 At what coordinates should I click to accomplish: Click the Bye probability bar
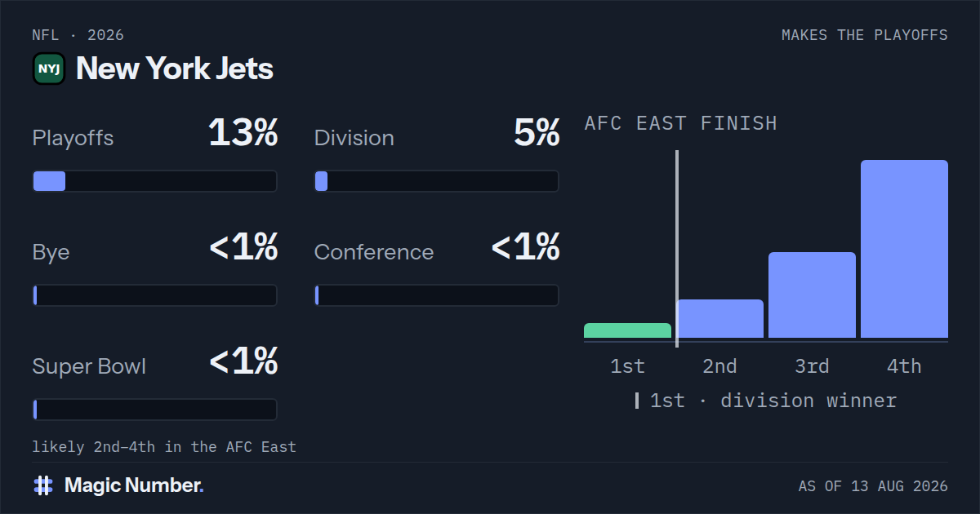154,295
